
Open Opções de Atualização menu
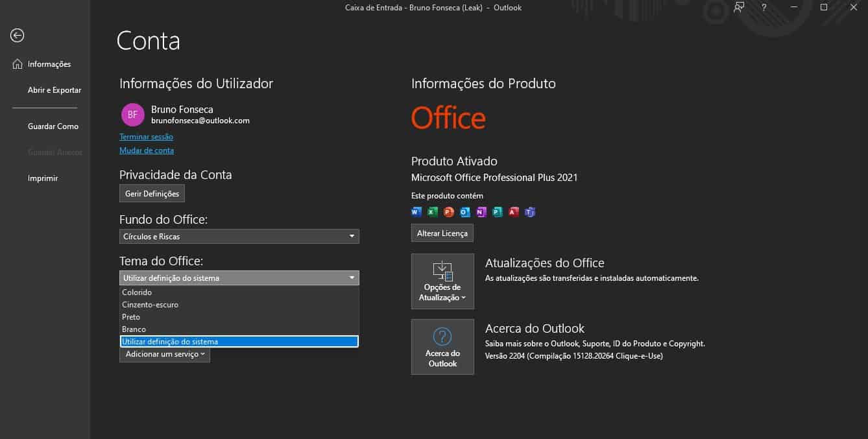coord(442,281)
